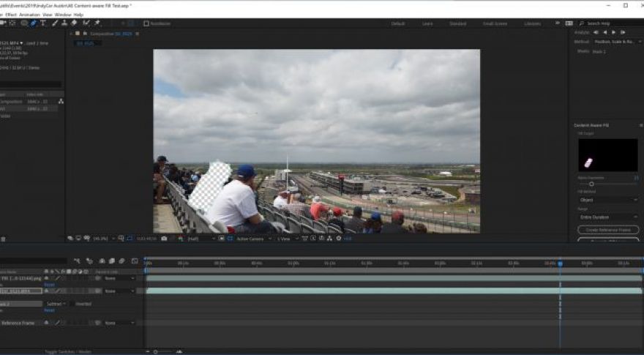The image size is (644, 355).
Task: Click Reset link under the mask layer
Action: point(49,310)
